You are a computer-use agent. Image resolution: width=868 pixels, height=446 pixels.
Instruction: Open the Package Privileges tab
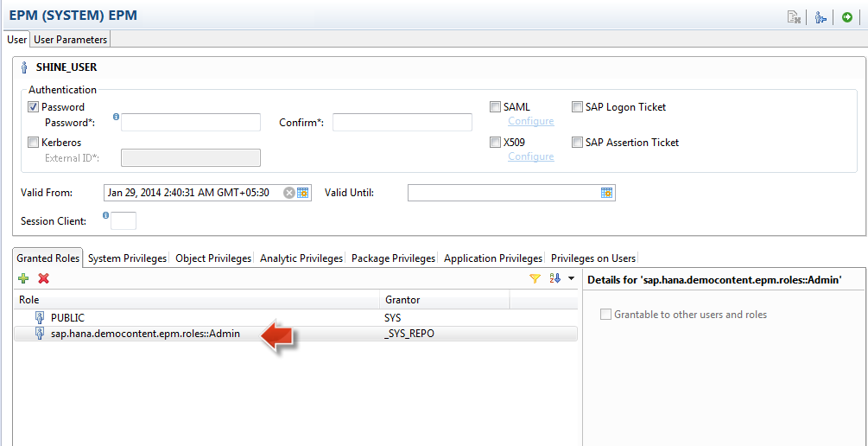[x=393, y=258]
